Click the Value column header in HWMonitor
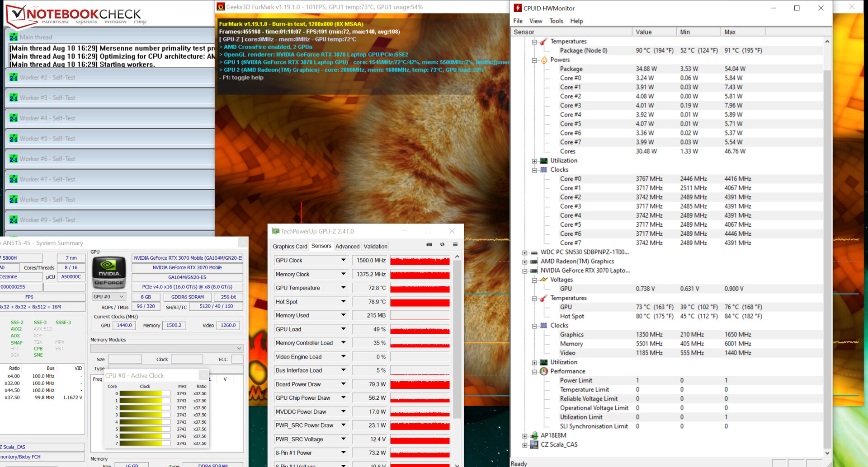868x467 pixels. (x=654, y=32)
